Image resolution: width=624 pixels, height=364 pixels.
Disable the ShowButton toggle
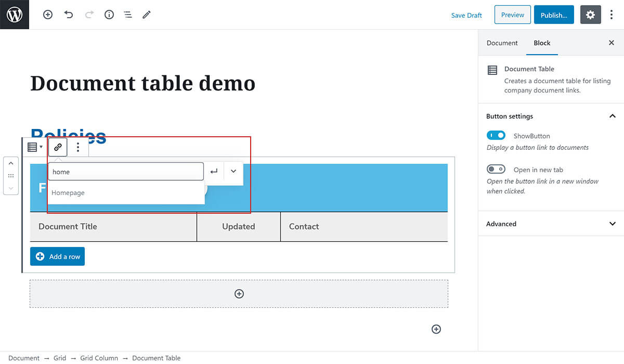[496, 135]
